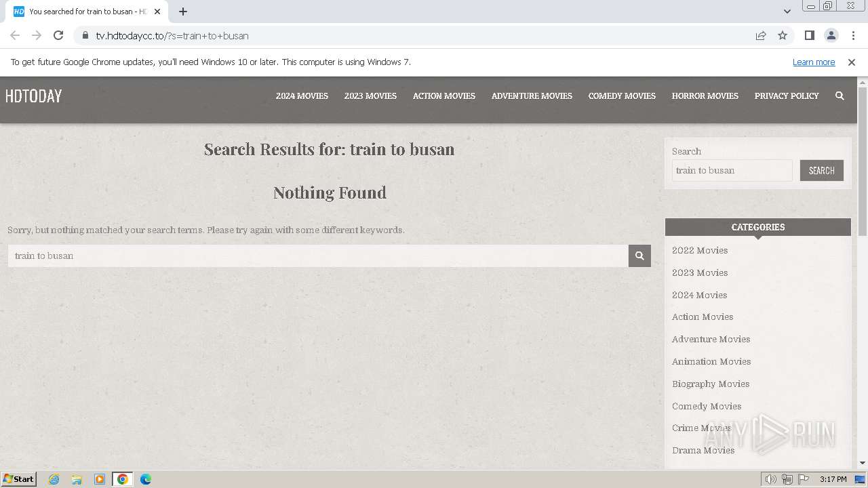The height and width of the screenshot is (488, 868).
Task: Open the COMEDY MOVIES menu item
Action: pyautogui.click(x=622, y=96)
